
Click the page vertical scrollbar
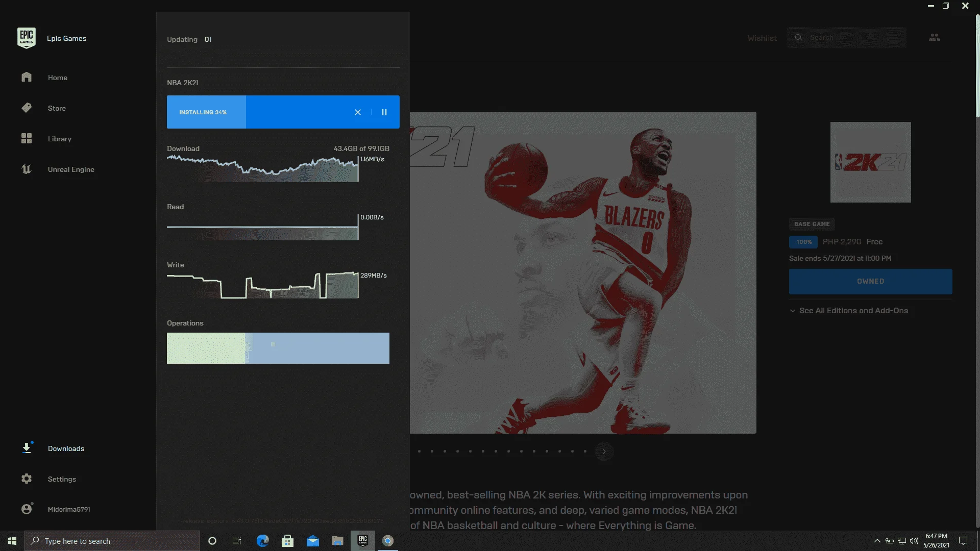[x=977, y=66]
